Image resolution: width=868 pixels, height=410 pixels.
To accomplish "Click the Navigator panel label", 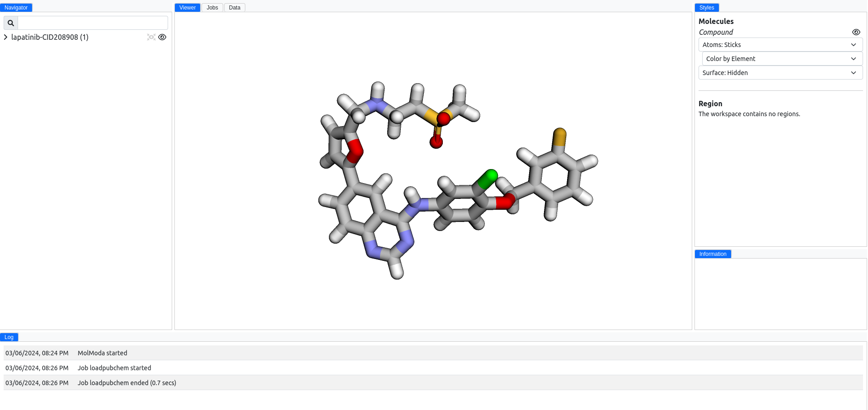I will coord(17,7).
